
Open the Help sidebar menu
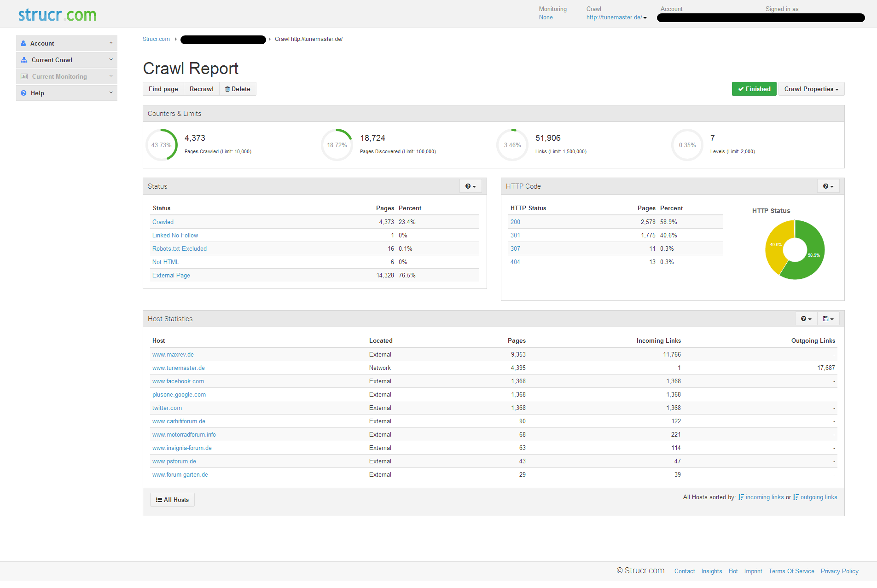pyautogui.click(x=67, y=93)
